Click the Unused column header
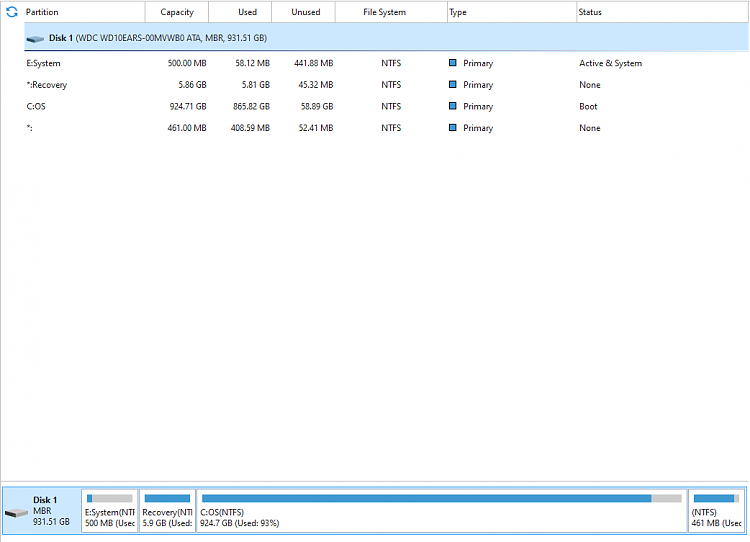This screenshot has height=542, width=750. [x=305, y=12]
